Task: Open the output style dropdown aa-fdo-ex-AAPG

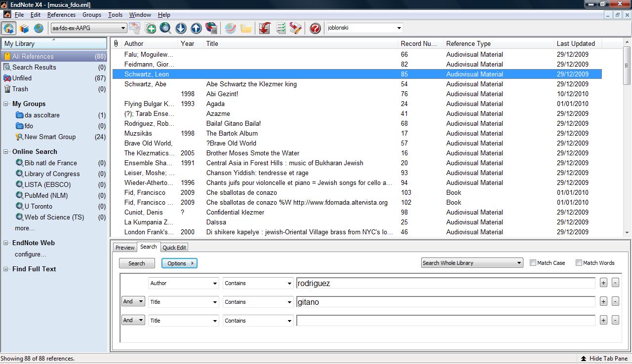Action: (89, 28)
